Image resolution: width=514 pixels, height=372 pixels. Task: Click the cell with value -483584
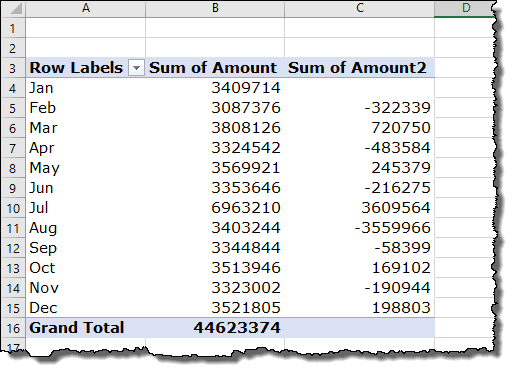coord(359,148)
